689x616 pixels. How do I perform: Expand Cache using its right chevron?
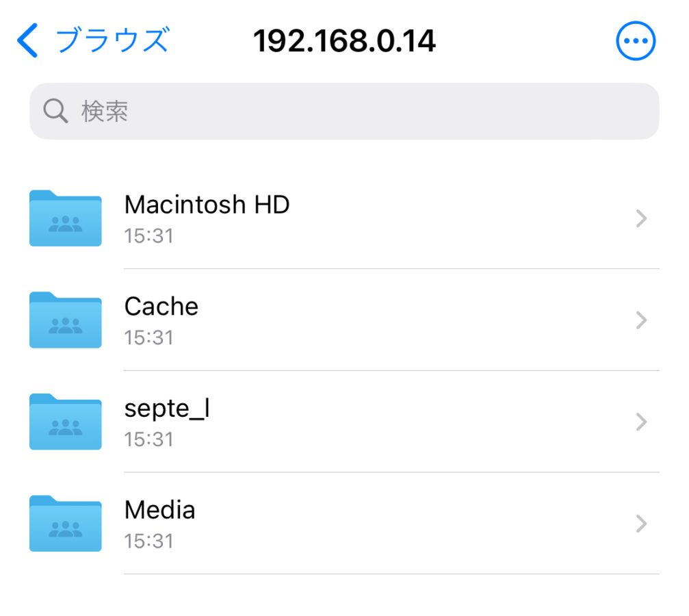click(641, 320)
